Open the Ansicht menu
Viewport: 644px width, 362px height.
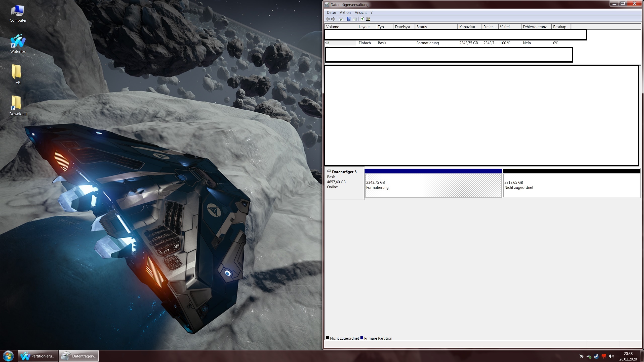coord(360,12)
